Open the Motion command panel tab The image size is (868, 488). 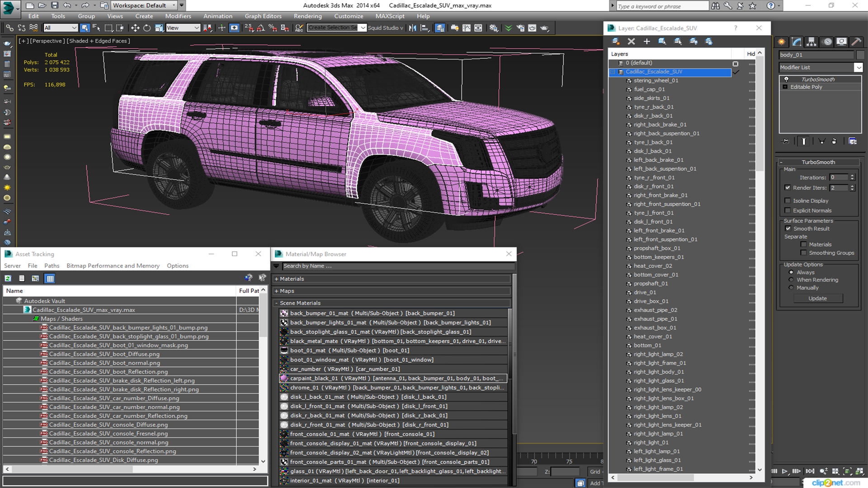[x=827, y=42]
